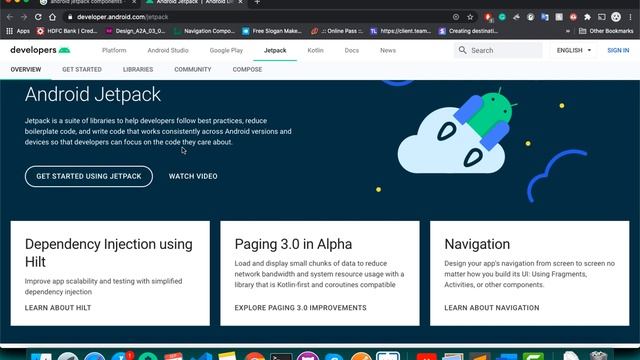This screenshot has width=640, height=360.
Task: Click the browser back arrow
Action: point(10,17)
